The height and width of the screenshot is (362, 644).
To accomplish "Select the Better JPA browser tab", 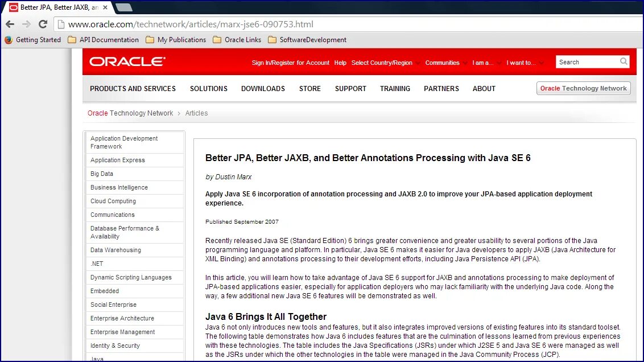I will 57,7.
